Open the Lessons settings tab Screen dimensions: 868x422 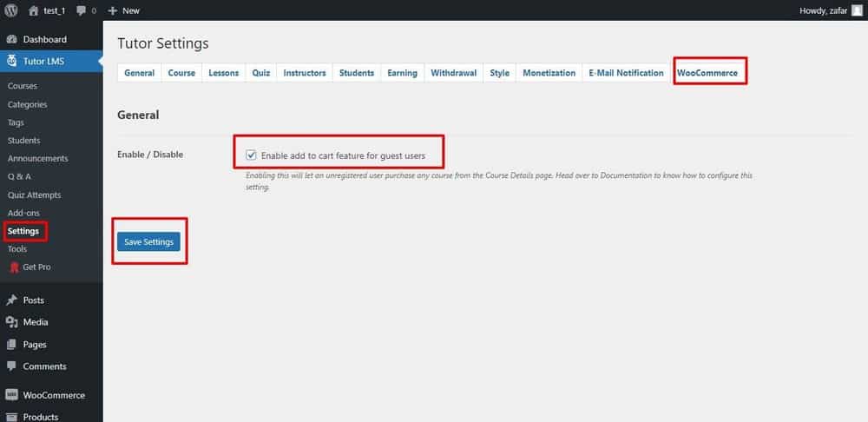click(x=224, y=73)
